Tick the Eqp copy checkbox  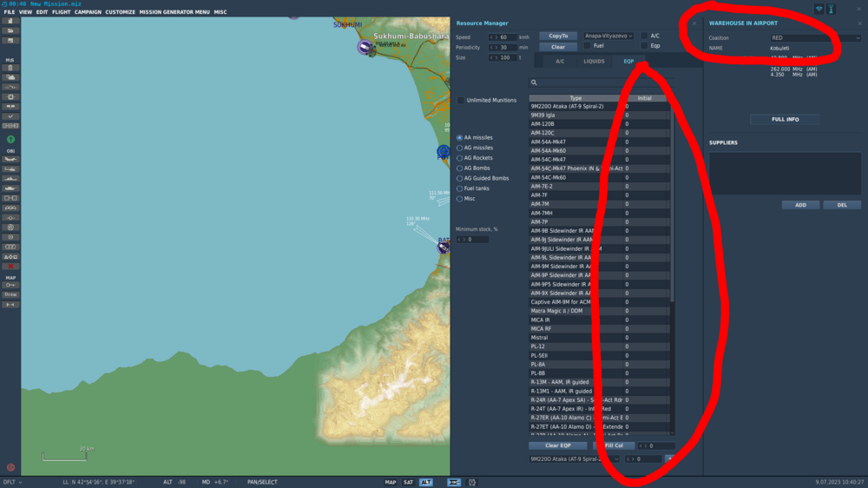(x=644, y=46)
